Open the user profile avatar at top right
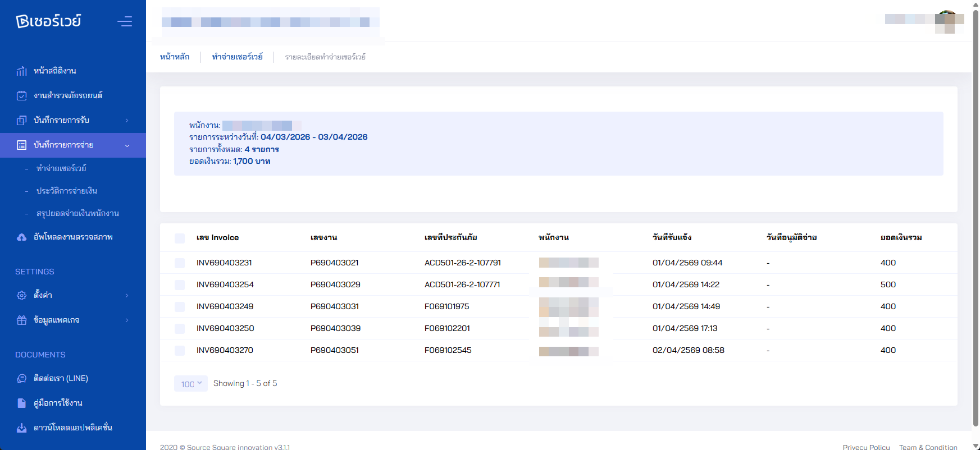980x450 pixels. tap(948, 21)
